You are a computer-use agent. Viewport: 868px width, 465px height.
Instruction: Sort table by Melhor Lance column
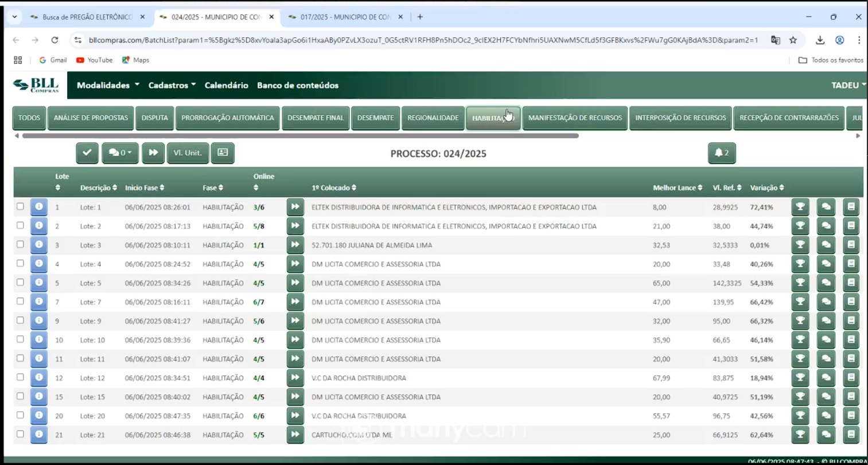click(x=678, y=187)
